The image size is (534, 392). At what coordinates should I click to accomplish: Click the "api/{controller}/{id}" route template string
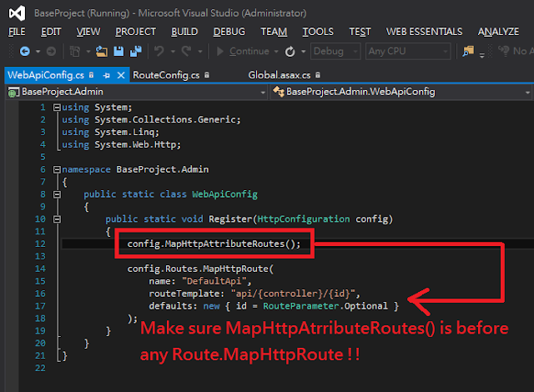click(x=293, y=294)
